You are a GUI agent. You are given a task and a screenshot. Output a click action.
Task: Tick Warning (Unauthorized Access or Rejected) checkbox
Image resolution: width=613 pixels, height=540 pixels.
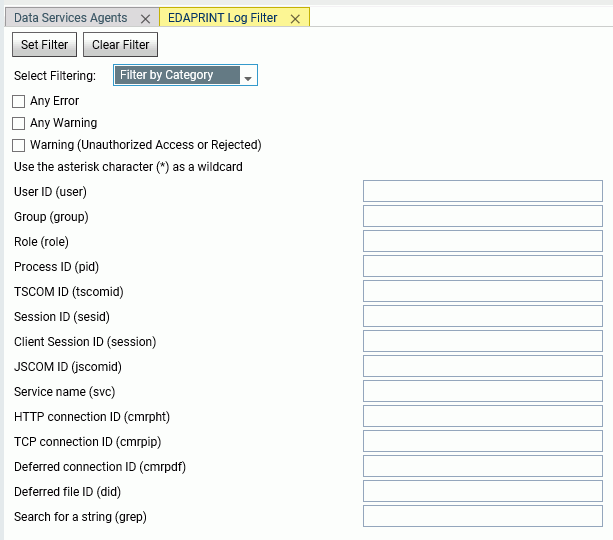tap(18, 145)
